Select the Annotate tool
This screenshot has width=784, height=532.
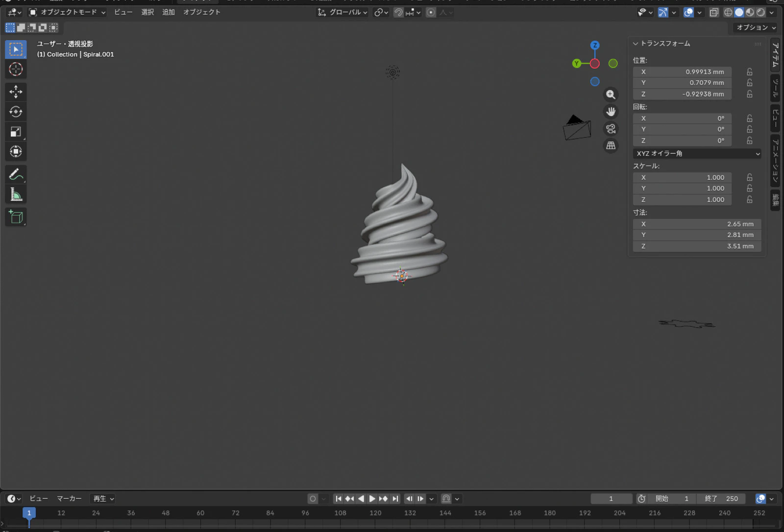coord(16,174)
